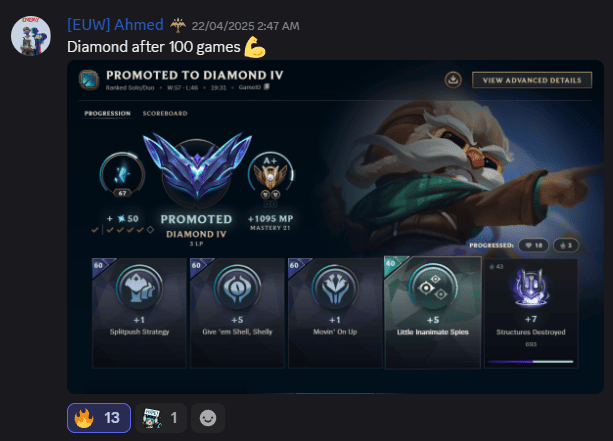
Task: Open the Splitpush Strategy challenge card
Action: click(x=139, y=313)
